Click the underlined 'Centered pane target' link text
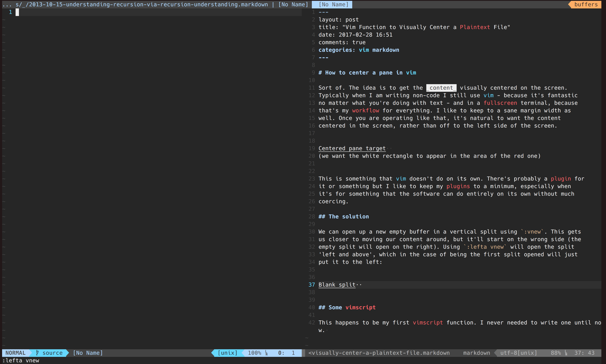Viewport: 606px width, 364px height. (x=352, y=148)
